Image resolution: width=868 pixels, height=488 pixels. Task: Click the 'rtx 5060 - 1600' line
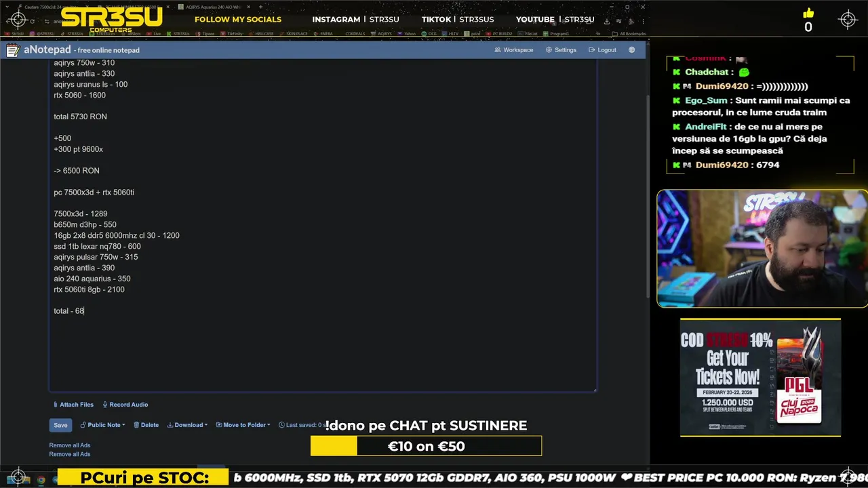point(79,96)
